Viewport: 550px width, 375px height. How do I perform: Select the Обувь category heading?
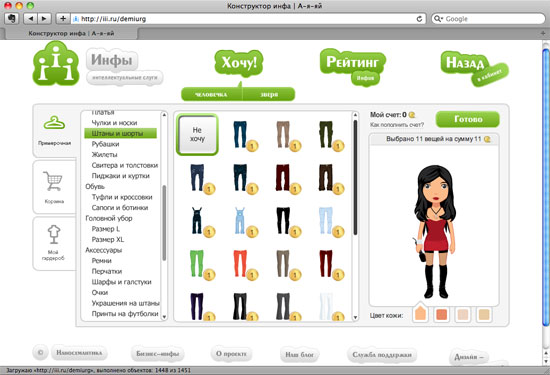95,186
